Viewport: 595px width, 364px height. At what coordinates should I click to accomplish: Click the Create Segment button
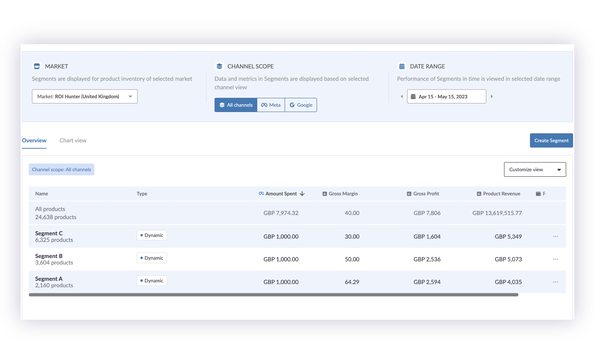click(551, 140)
